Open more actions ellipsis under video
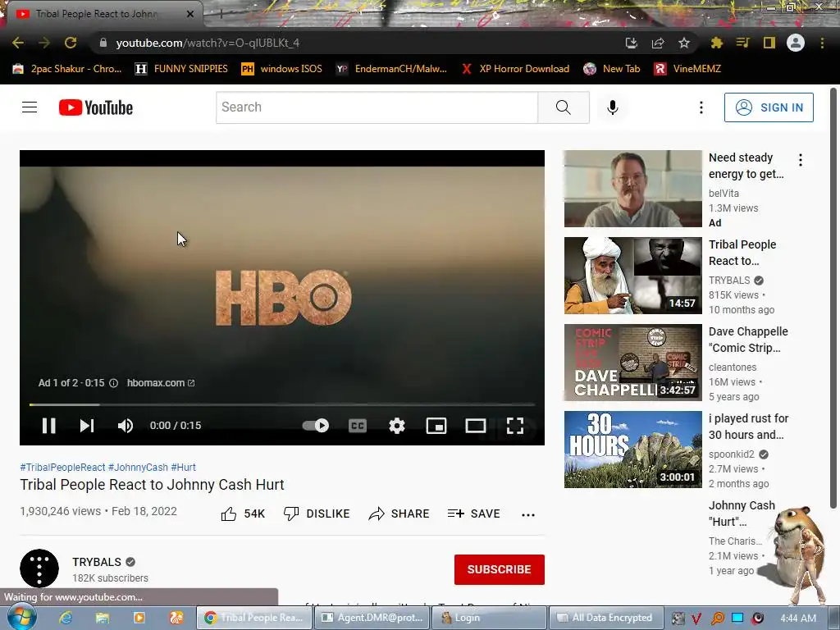 click(527, 515)
